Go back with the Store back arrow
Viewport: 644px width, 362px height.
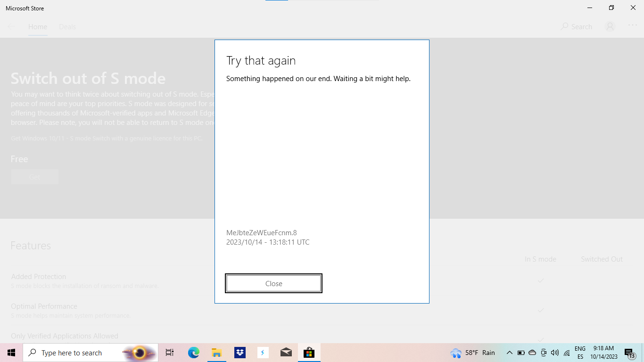click(x=11, y=27)
